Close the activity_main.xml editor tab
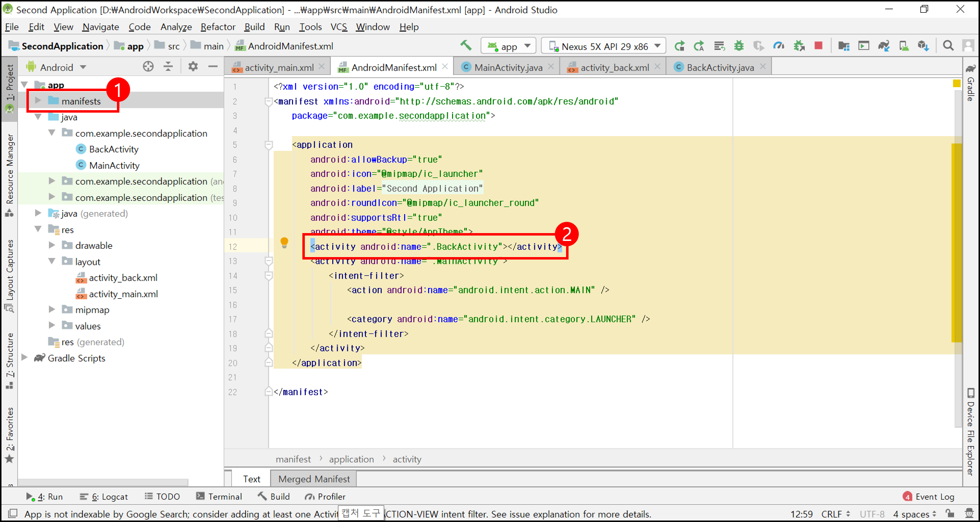 (321, 67)
